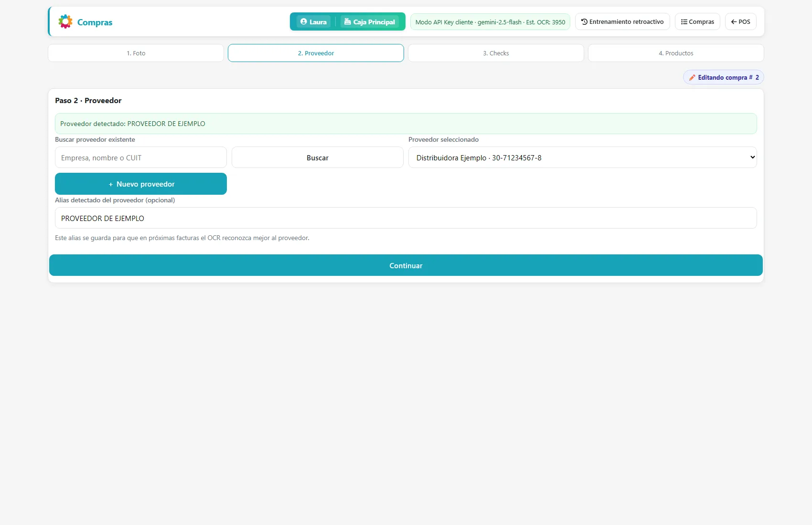The image size is (812, 525).
Task: Click the alias field PROVEEDOR DE EJEMPLO
Action: click(x=406, y=218)
